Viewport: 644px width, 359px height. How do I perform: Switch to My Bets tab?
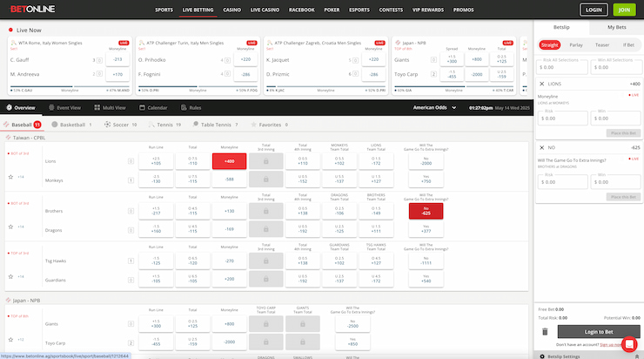click(x=616, y=27)
